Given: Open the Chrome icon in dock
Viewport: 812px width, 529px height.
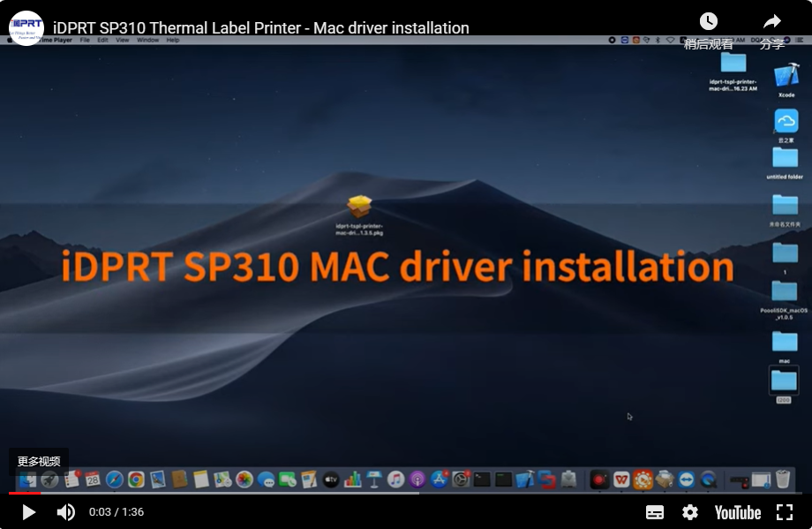Looking at the screenshot, I should pos(136,480).
